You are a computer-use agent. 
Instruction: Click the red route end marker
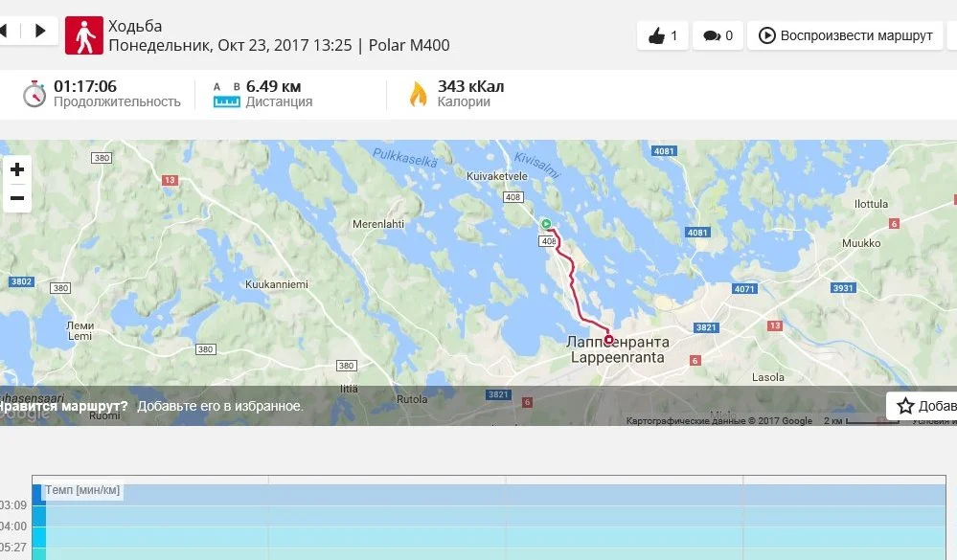(608, 339)
